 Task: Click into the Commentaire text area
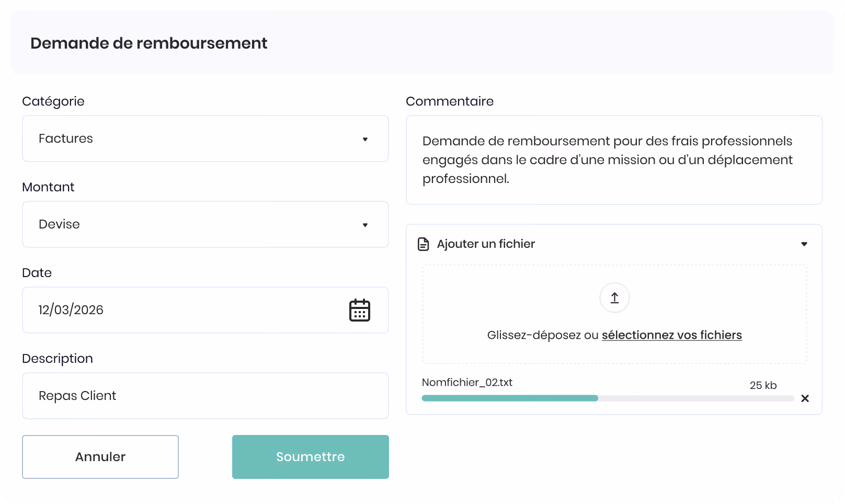point(614,160)
